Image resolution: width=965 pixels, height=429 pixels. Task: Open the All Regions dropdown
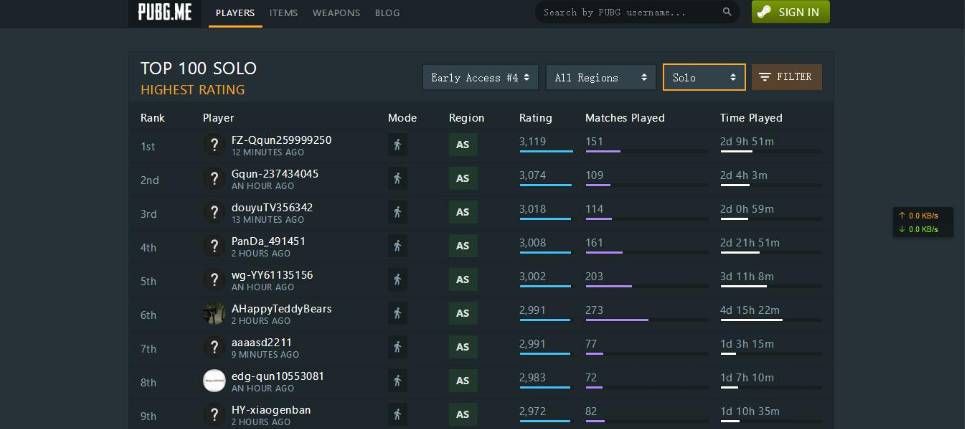click(x=601, y=78)
